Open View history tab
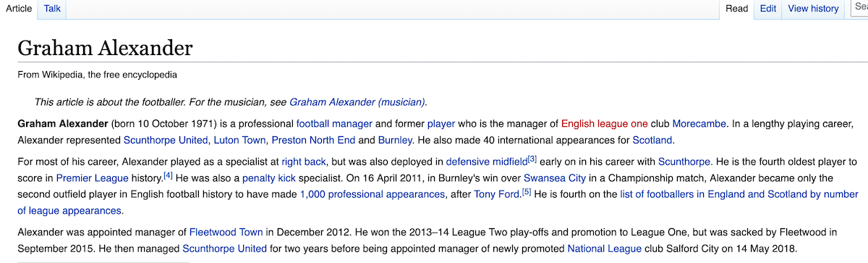The width and height of the screenshot is (868, 263). (x=813, y=9)
